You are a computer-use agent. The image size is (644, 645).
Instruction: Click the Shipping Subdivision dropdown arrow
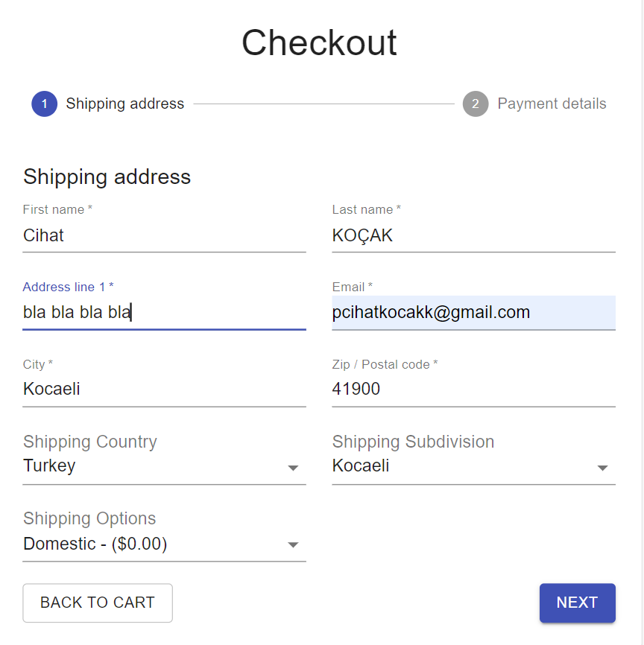point(602,468)
